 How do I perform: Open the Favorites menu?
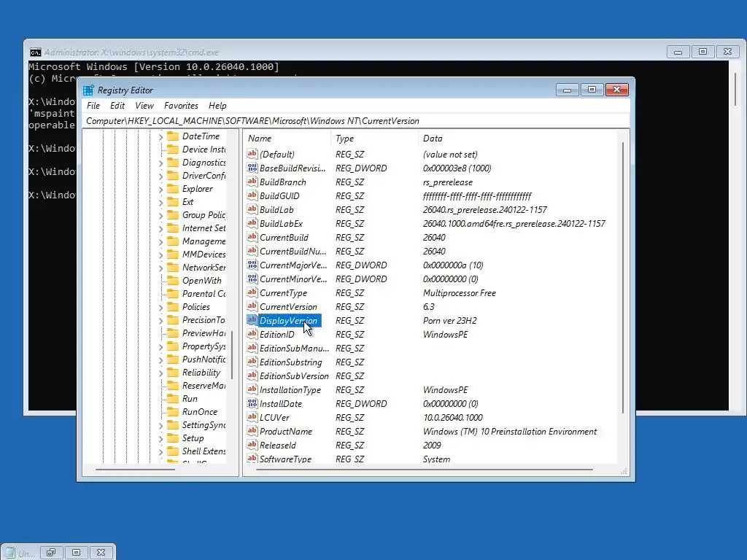click(x=181, y=106)
